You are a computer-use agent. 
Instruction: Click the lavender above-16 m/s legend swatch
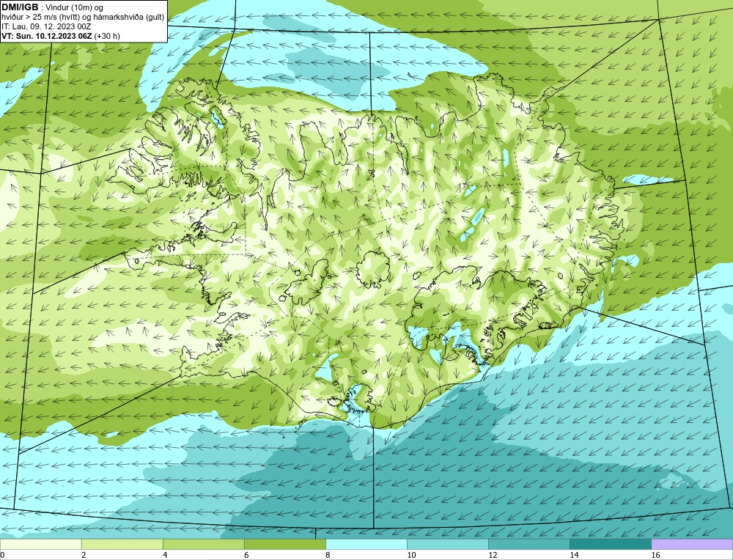click(692, 544)
